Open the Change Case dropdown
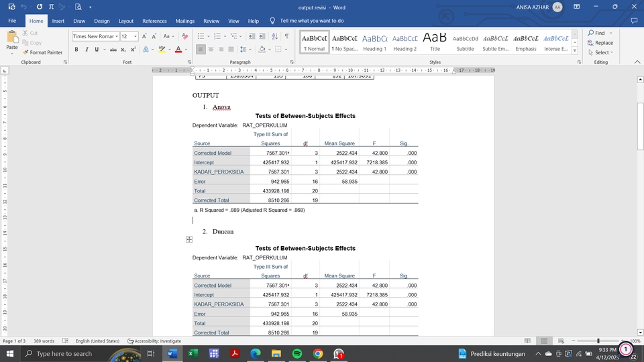This screenshot has width=644, height=362. 168,36
